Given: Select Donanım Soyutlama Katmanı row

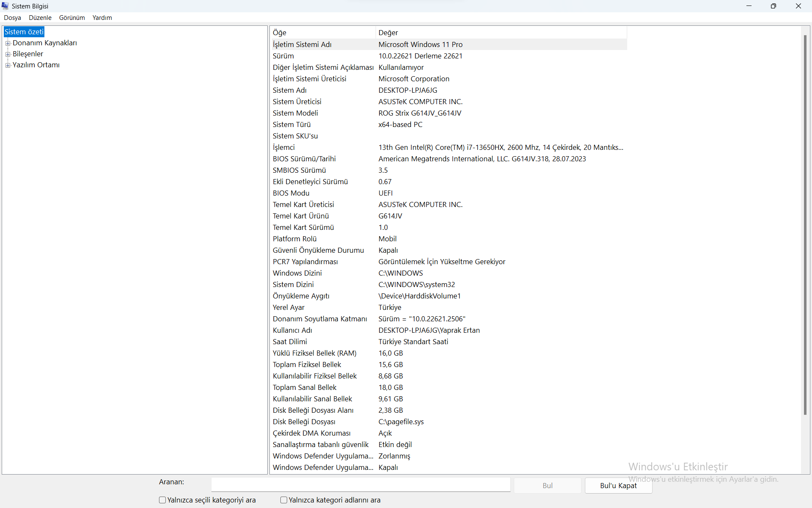Looking at the screenshot, I should point(449,319).
